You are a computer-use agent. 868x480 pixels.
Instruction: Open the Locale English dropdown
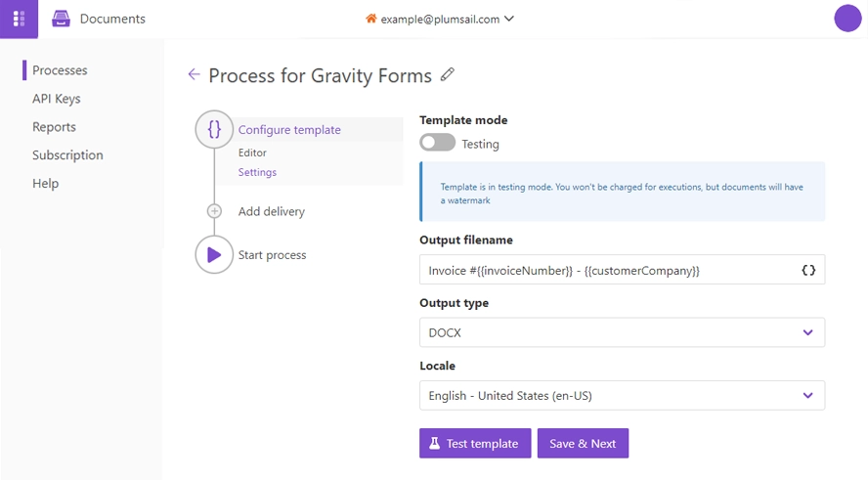pos(623,395)
